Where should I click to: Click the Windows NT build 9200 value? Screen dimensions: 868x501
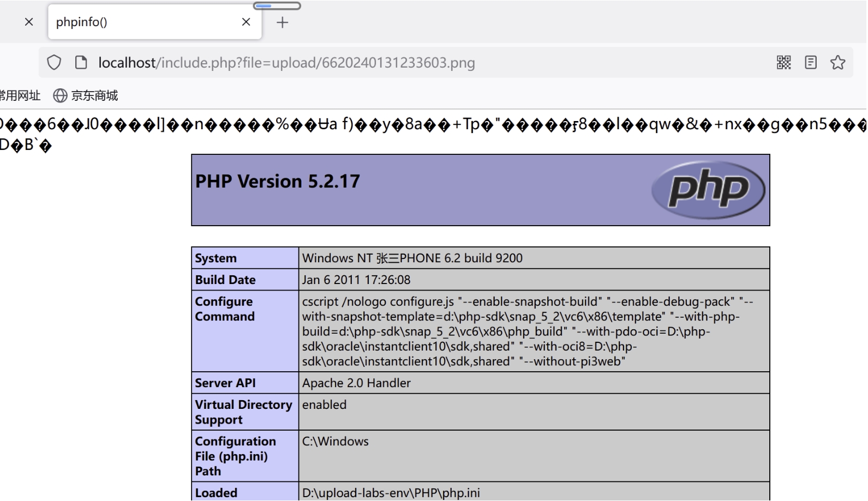[x=412, y=258]
